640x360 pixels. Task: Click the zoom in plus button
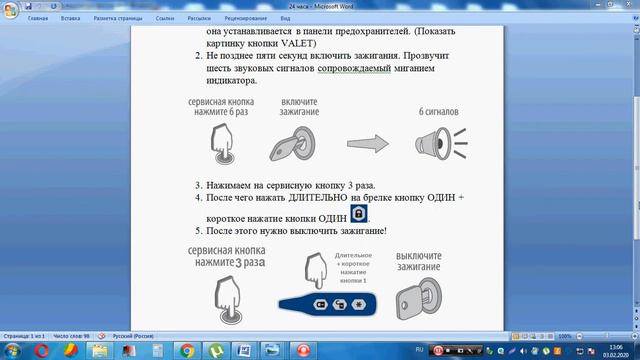[x=635, y=336]
